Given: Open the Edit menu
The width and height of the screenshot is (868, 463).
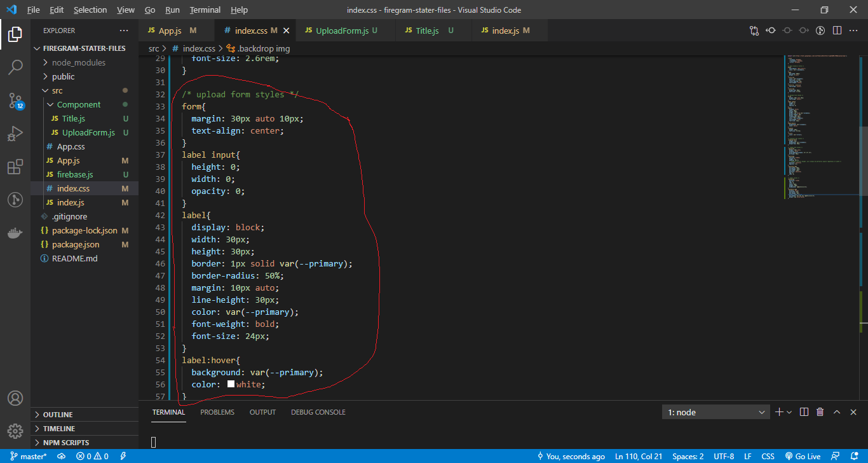Looking at the screenshot, I should pyautogui.click(x=57, y=10).
